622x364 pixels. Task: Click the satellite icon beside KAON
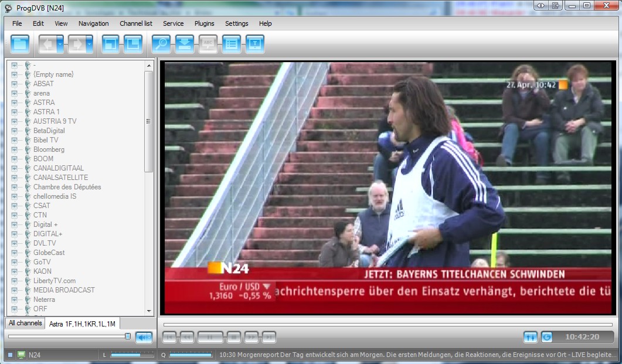click(x=28, y=271)
